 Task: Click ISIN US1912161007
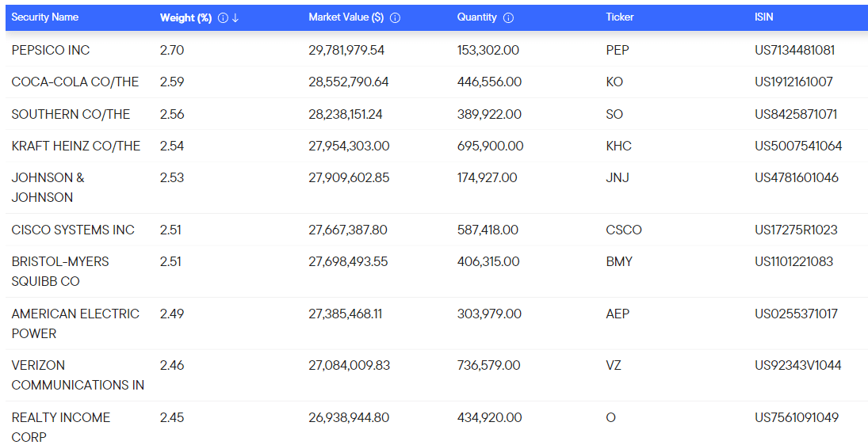(793, 82)
